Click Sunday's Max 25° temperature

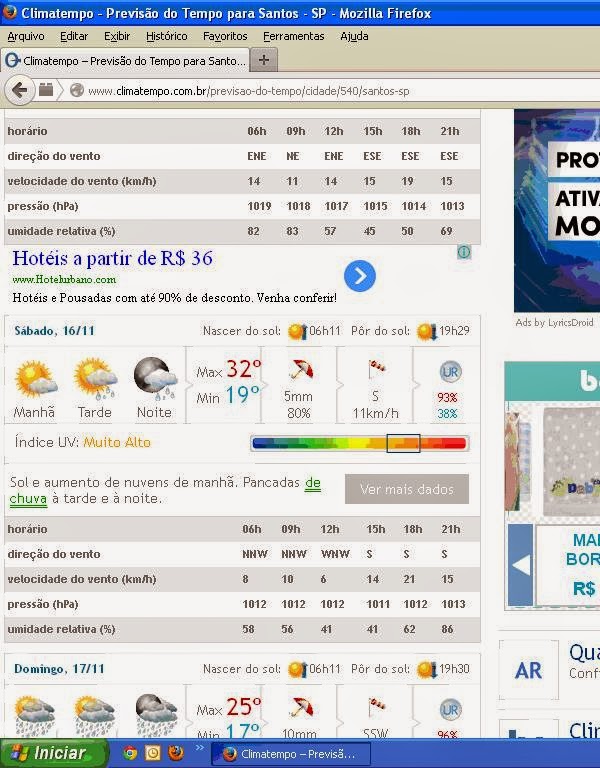coord(228,708)
